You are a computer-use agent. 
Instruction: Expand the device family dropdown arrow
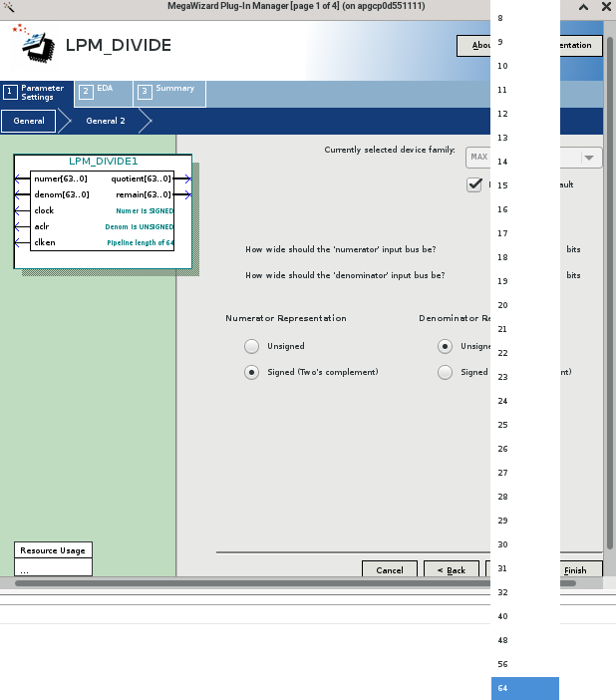coord(589,158)
